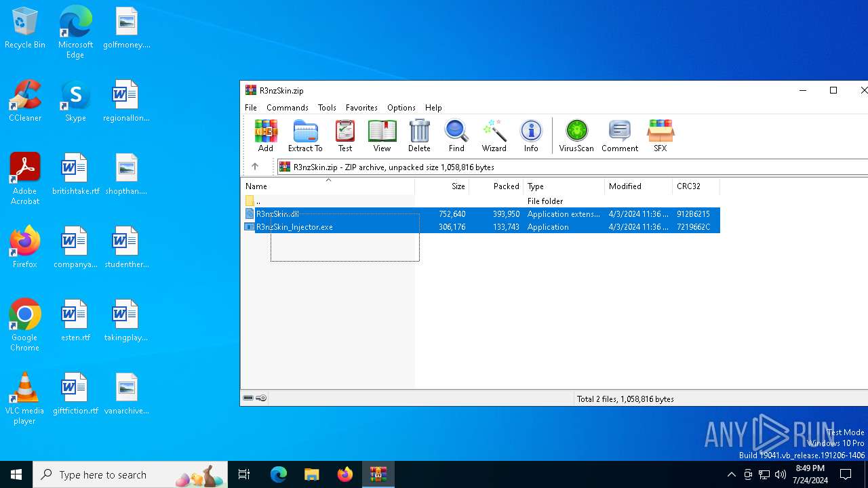
Task: Open File Explorer from the taskbar
Action: point(312,474)
